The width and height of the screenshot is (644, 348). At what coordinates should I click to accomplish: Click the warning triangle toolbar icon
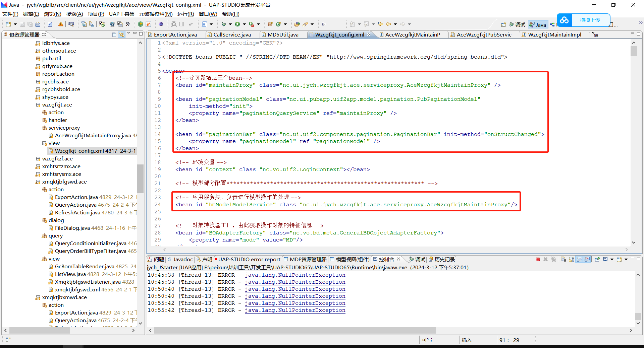(61, 24)
